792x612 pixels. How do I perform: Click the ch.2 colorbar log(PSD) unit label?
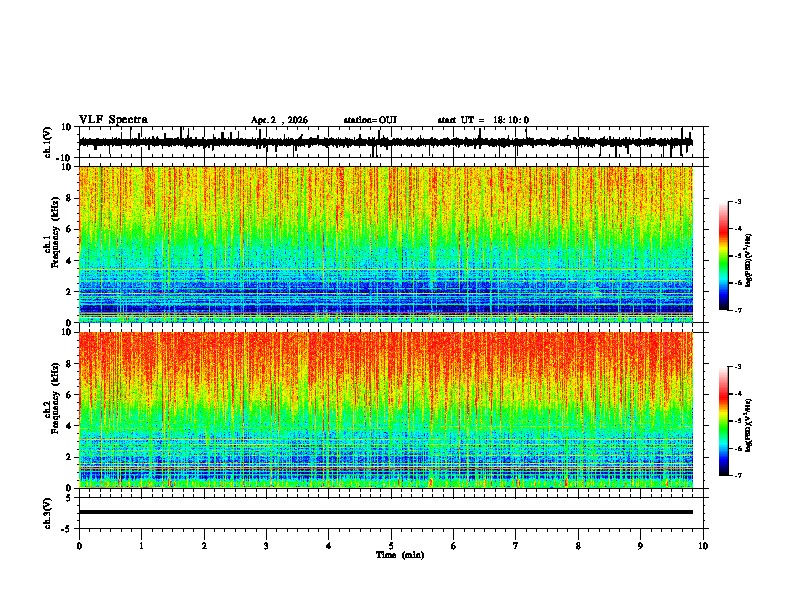tap(749, 425)
